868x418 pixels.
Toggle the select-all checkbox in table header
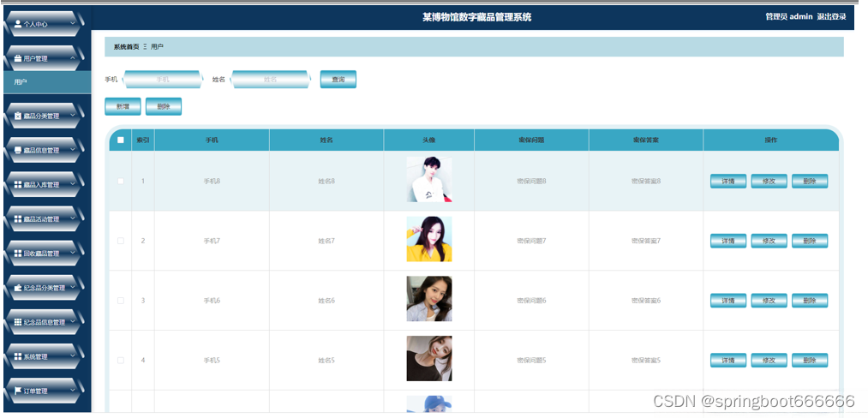coord(121,140)
